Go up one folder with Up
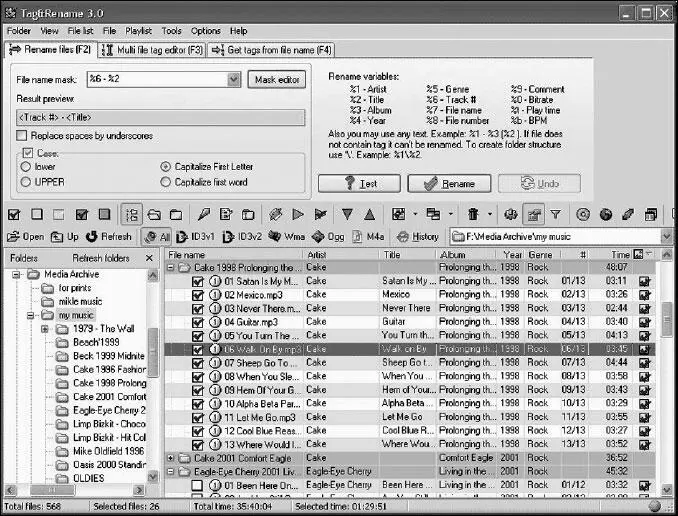The width and height of the screenshot is (678, 516). 65,237
